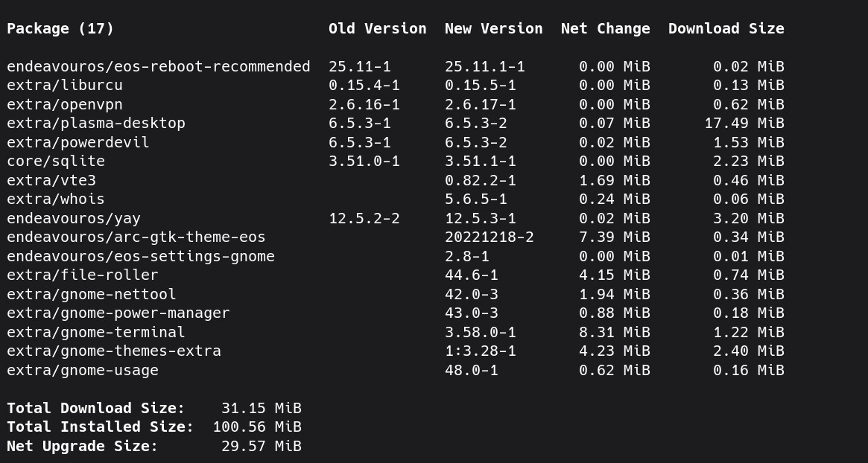This screenshot has width=868, height=463.
Task: Click the extra/gnome-usage package entry
Action: pyautogui.click(x=83, y=371)
